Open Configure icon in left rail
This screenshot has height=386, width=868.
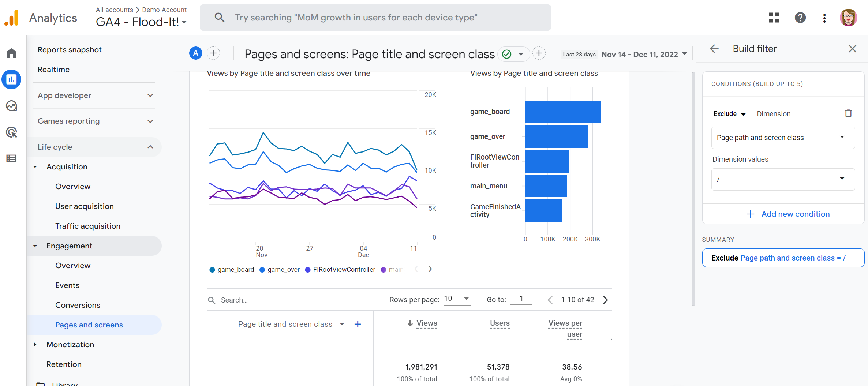(11, 158)
